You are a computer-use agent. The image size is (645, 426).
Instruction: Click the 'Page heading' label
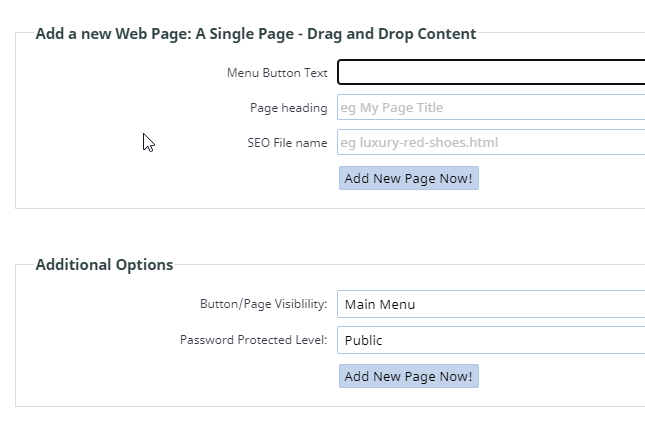pos(289,108)
